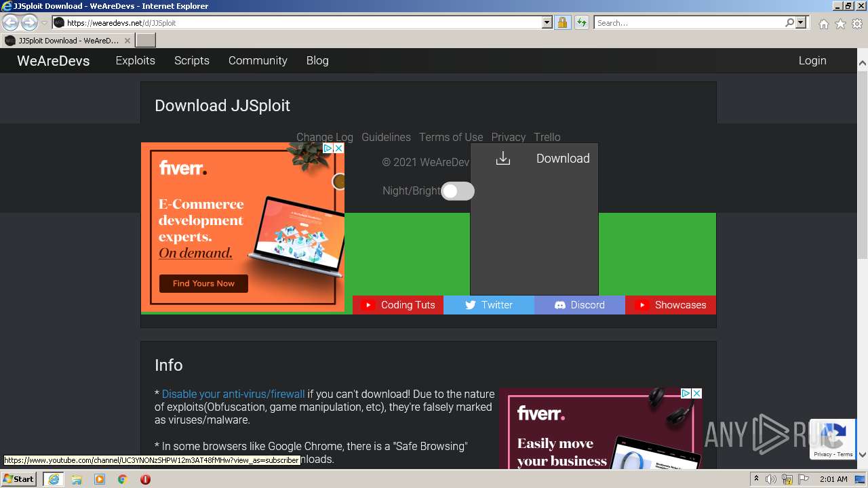Image resolution: width=868 pixels, height=488 pixels.
Task: Open the IE home icon
Action: click(823, 24)
